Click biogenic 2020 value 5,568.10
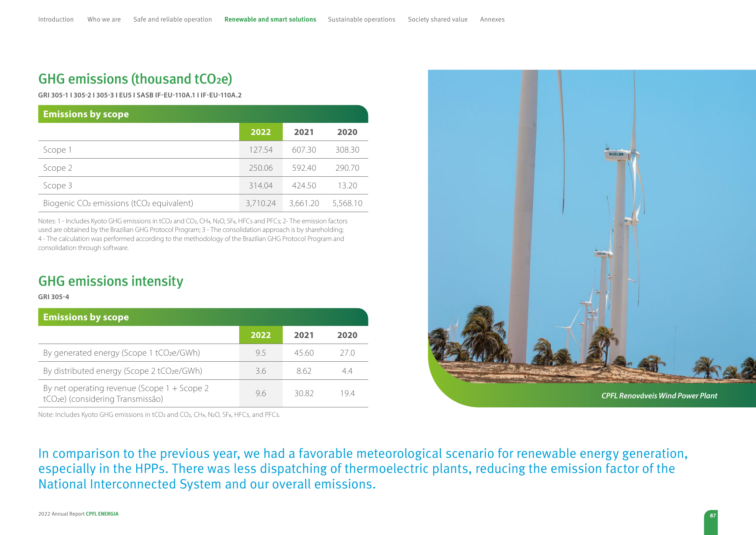Viewport: 756px width, 535px height. click(347, 203)
